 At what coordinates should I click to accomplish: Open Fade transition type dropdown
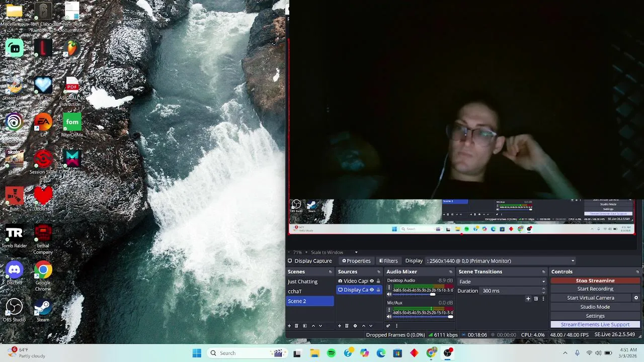coord(502,282)
